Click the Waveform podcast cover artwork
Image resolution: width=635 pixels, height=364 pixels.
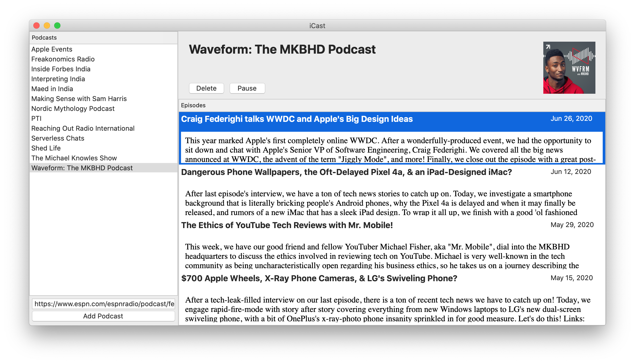coord(569,68)
